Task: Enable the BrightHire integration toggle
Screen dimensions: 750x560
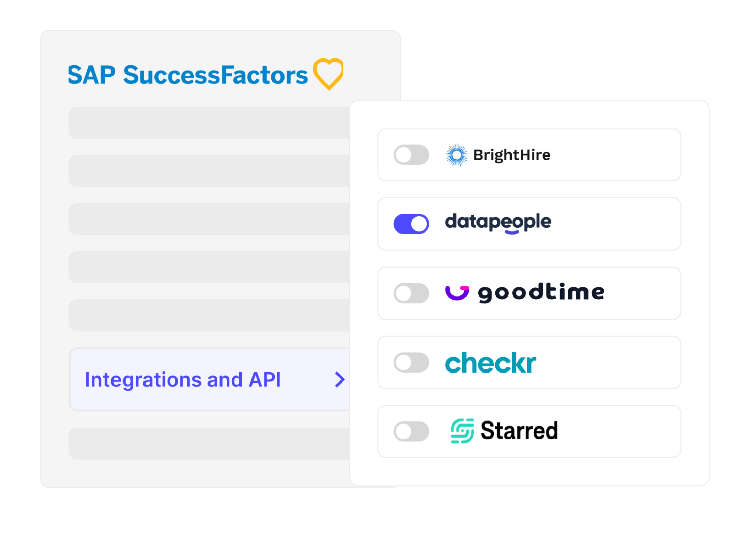Action: pyautogui.click(x=411, y=155)
